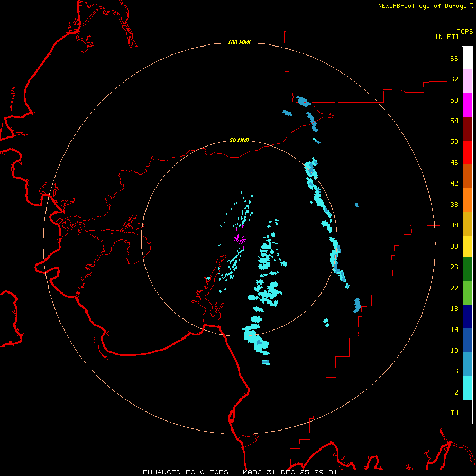
Task: Select the gold legend swatch
Action: tap(467, 224)
